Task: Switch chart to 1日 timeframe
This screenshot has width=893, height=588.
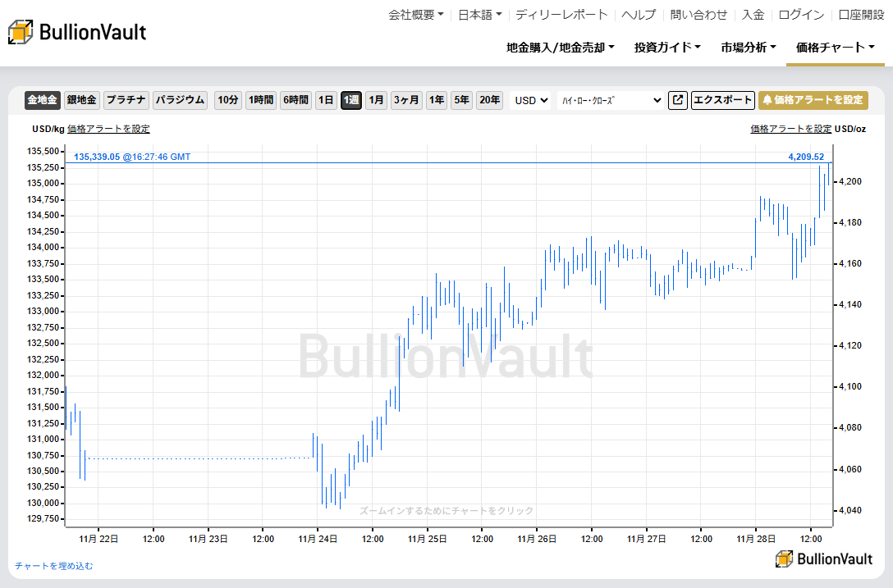Action: click(326, 100)
